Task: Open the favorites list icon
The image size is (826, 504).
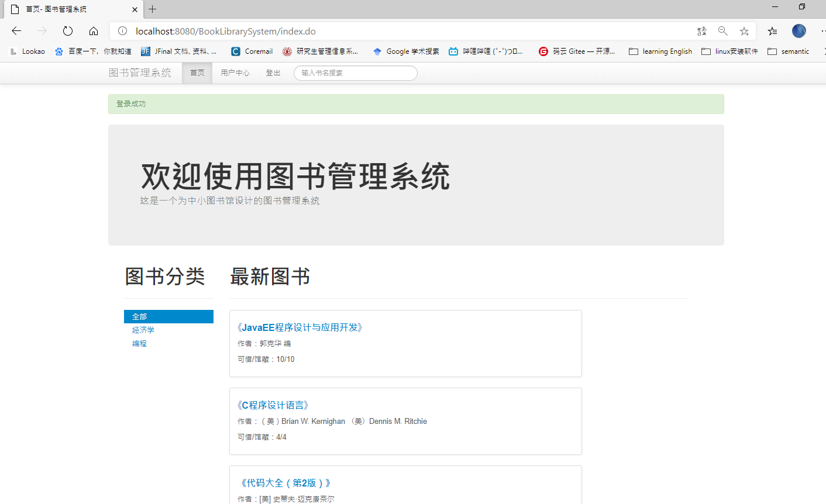Action: click(x=773, y=31)
